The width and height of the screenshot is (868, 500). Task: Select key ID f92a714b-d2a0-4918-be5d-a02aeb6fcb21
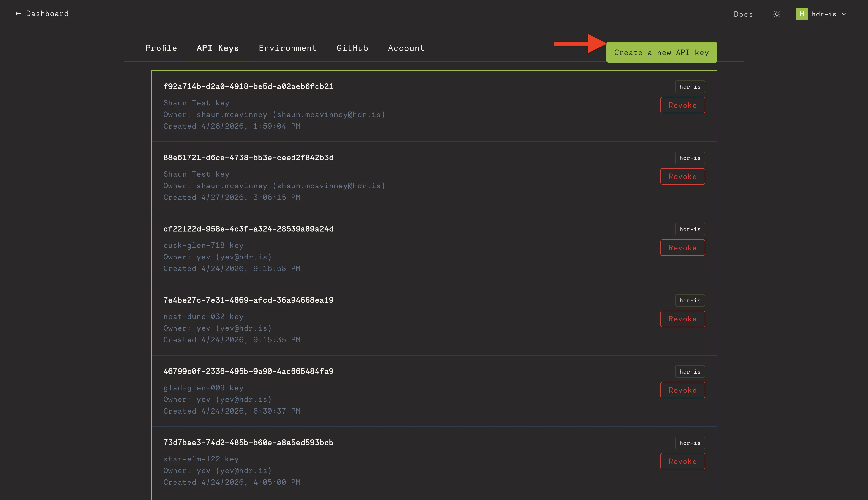(248, 86)
